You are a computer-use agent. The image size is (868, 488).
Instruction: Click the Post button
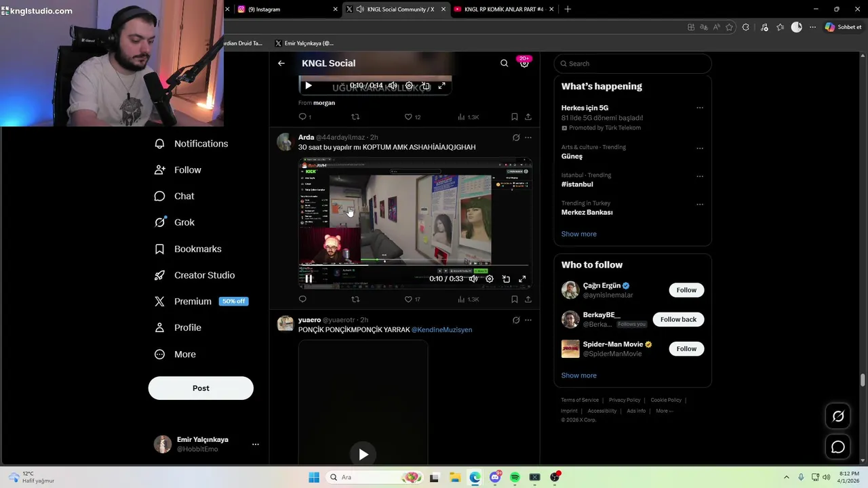(201, 388)
